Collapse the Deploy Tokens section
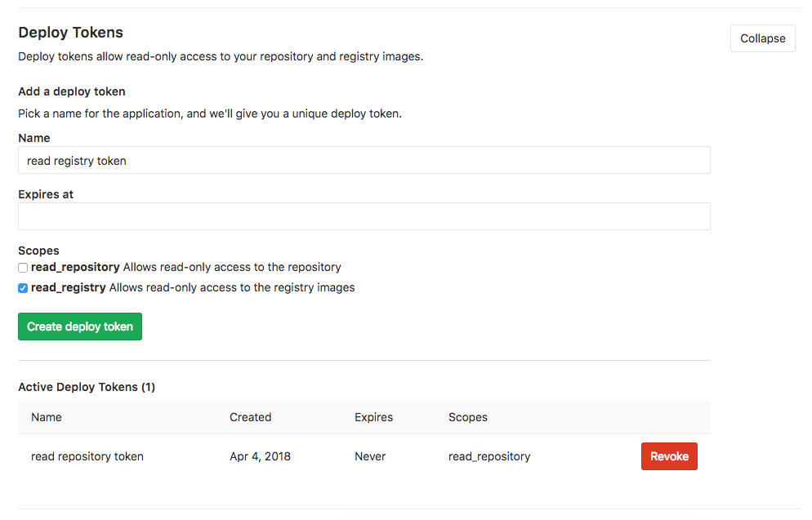 [761, 38]
